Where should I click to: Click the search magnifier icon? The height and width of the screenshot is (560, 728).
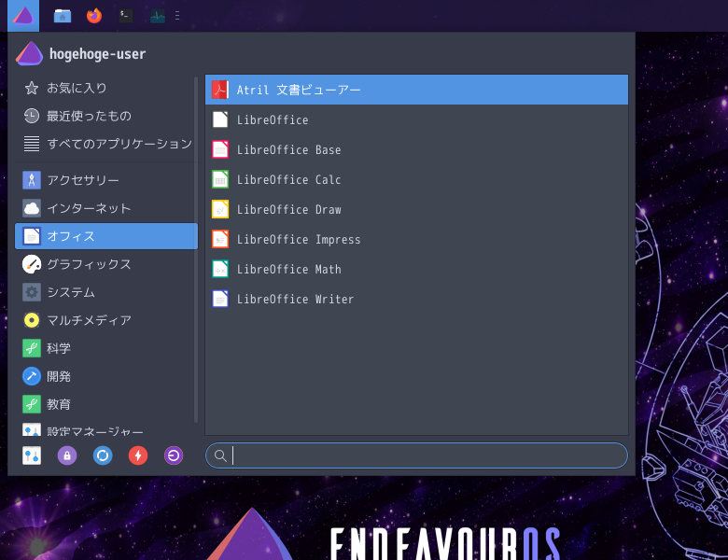point(220,456)
